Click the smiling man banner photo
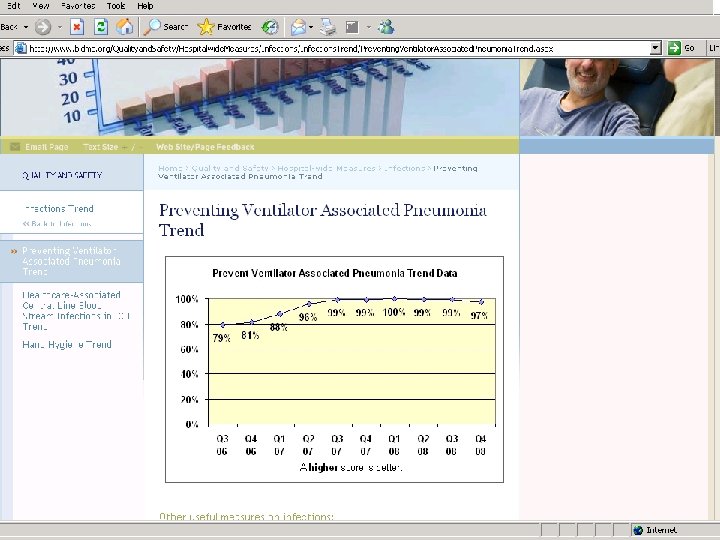Screen dimensions: 720x540 pyautogui.click(x=617, y=97)
